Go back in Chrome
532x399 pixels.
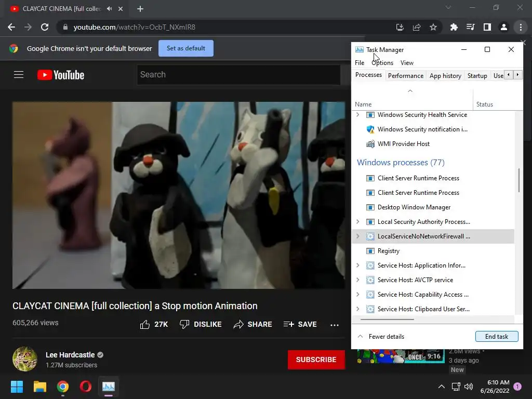point(11,27)
